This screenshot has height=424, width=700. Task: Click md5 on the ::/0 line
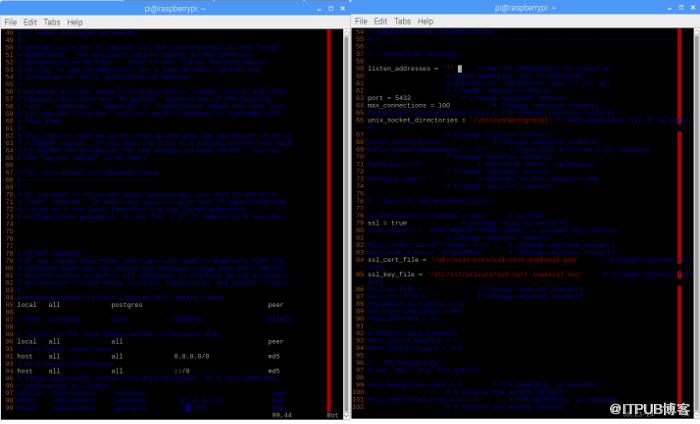[x=274, y=371]
